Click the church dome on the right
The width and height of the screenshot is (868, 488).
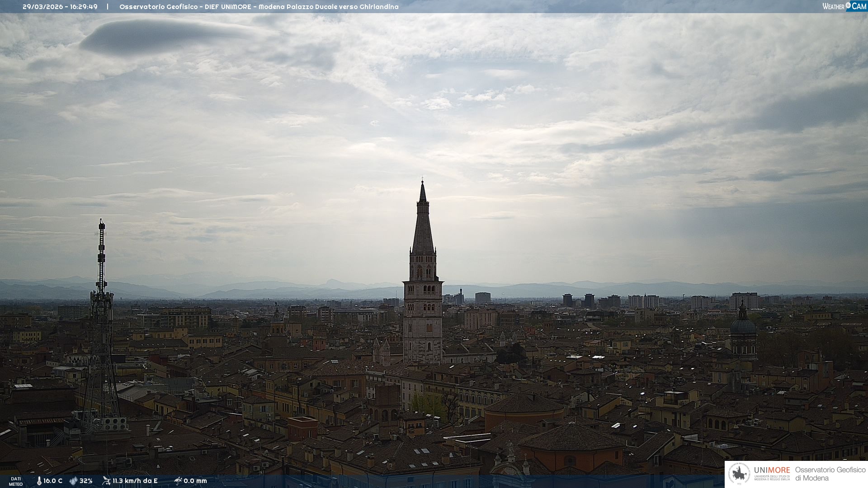point(743,325)
